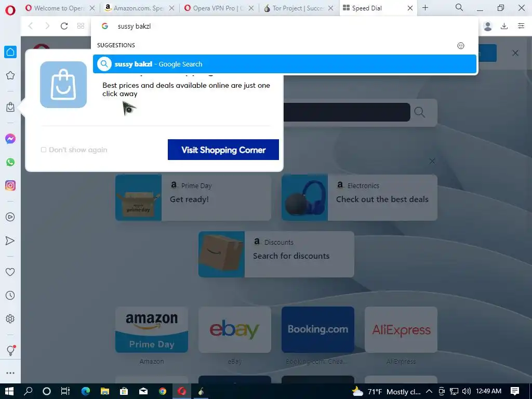Click the dark Speed Dial search box
The height and width of the screenshot is (399, 532).
click(347, 112)
